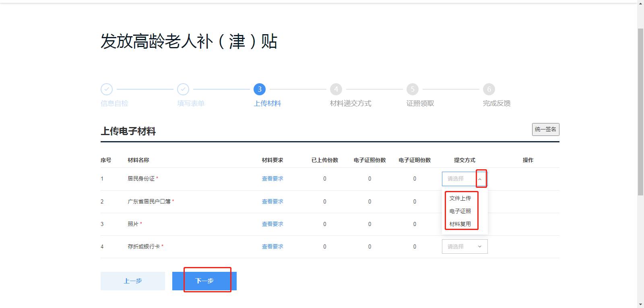Click the 上一步 button
The width and height of the screenshot is (644, 308).
point(133,281)
